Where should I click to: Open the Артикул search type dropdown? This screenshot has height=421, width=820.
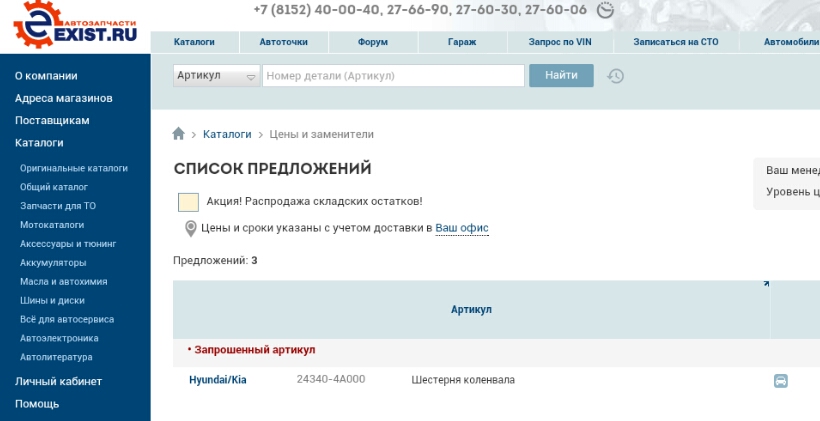pyautogui.click(x=216, y=76)
